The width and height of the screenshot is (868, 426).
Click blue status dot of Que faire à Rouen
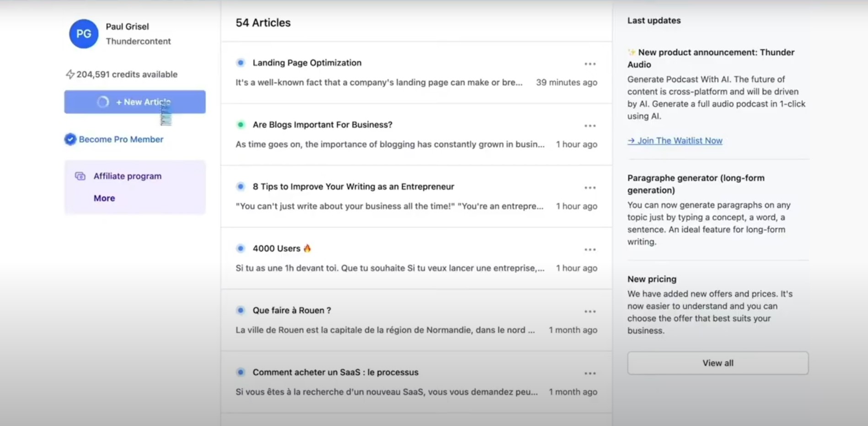241,310
